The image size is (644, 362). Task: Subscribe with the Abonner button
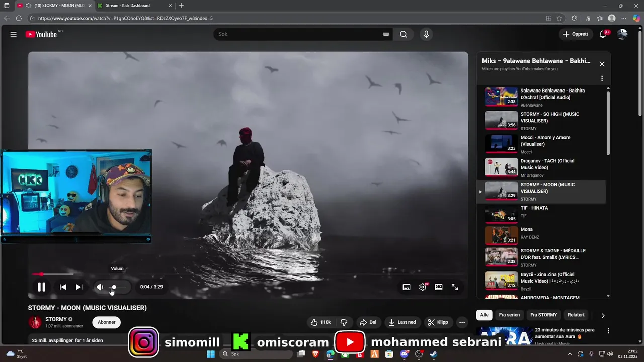(107, 322)
